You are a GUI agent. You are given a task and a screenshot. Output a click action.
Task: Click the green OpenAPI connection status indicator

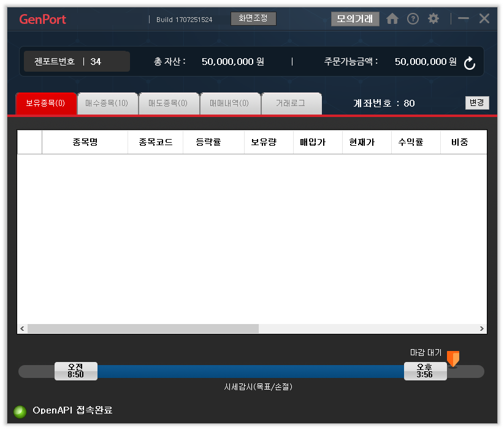tap(21, 411)
